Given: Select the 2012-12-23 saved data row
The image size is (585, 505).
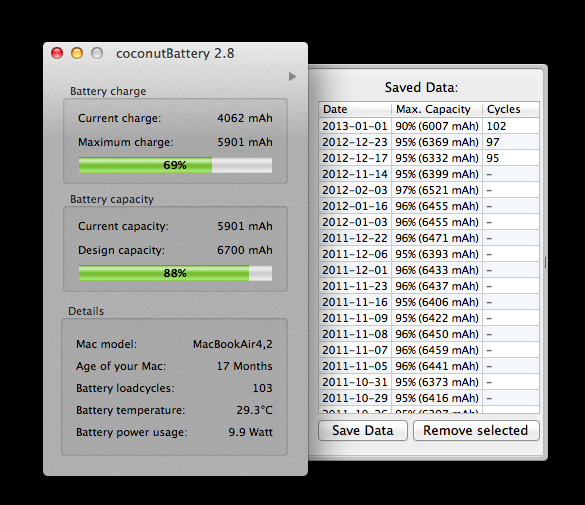Looking at the screenshot, I should (x=429, y=142).
